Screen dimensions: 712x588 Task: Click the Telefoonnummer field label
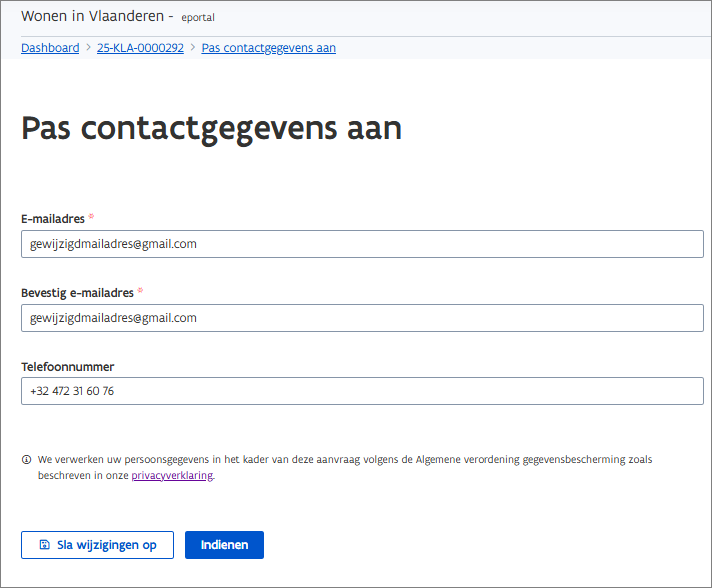tap(68, 367)
